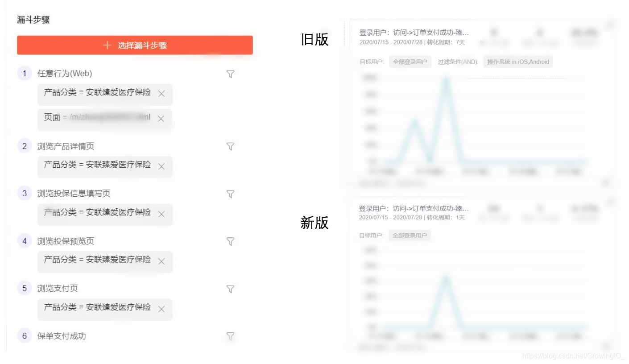
Task: Click the 选择漏斗步骤 button
Action: (135, 45)
